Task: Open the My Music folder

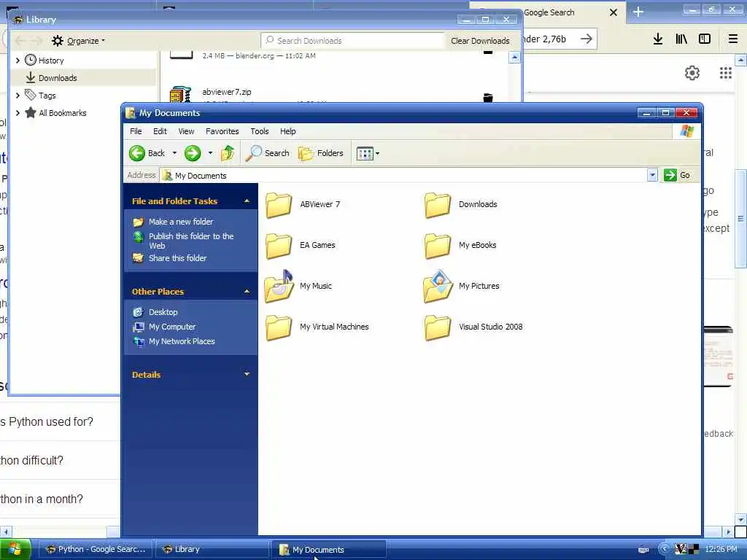Action: (x=298, y=286)
